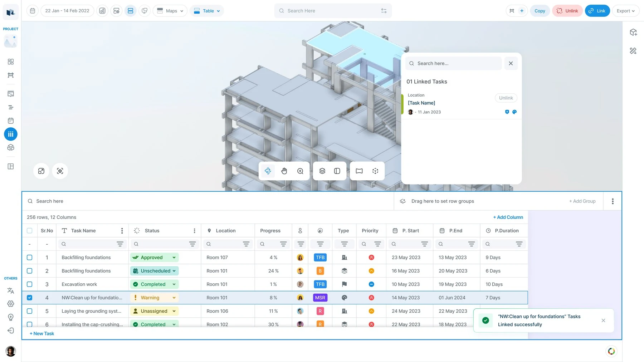Toggle the split view panel icon

tap(337, 171)
